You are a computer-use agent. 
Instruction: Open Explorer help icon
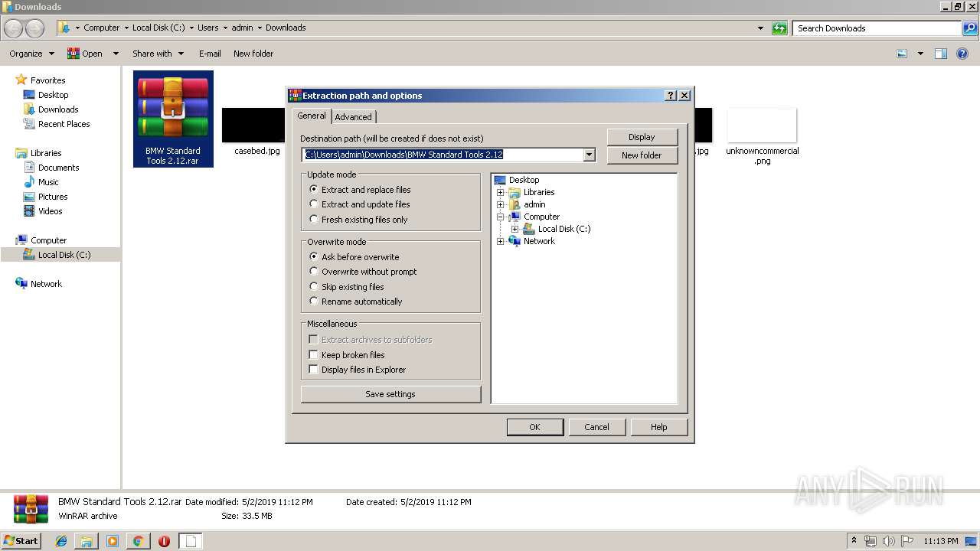[x=962, y=54]
